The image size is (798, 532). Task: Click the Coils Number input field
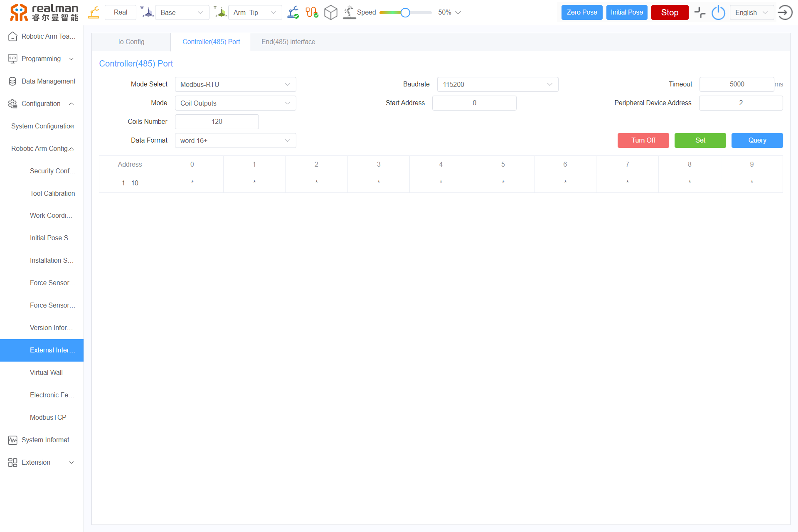(x=217, y=122)
